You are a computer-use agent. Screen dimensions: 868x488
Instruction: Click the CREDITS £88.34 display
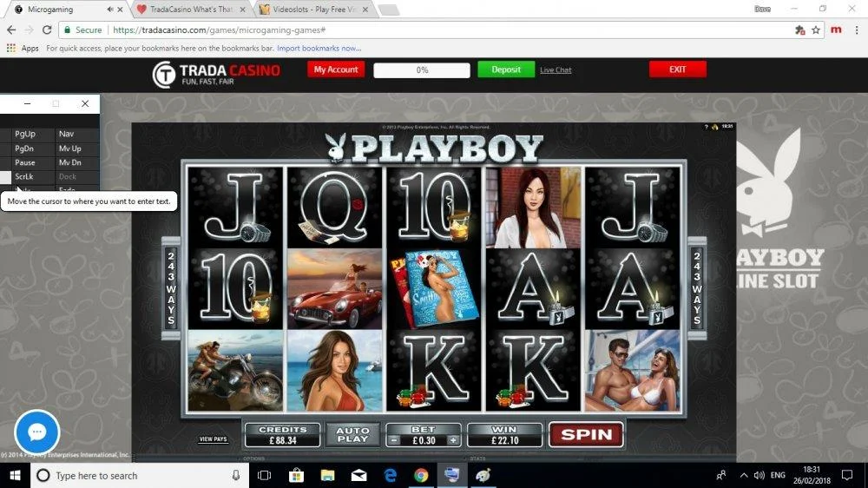(282, 435)
